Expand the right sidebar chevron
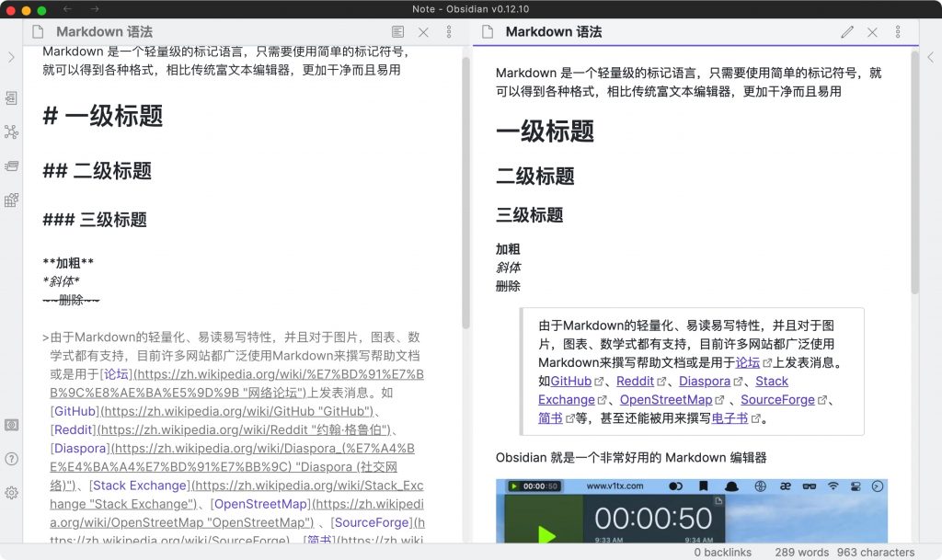The image size is (942, 560). tap(931, 57)
